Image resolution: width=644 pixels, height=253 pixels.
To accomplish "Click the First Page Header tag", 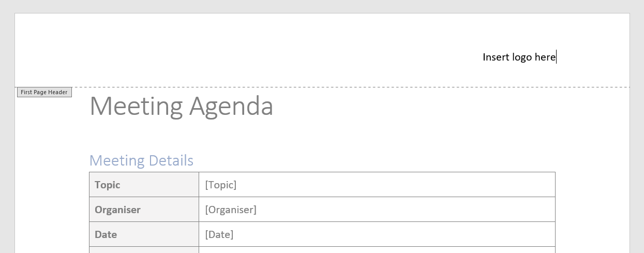I will [44, 92].
